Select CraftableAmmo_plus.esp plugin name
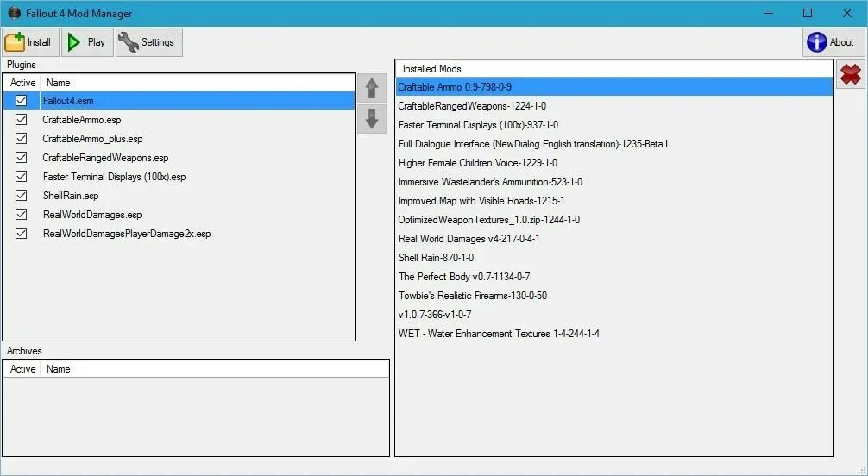Viewport: 868px width, 476px height. coord(92,139)
